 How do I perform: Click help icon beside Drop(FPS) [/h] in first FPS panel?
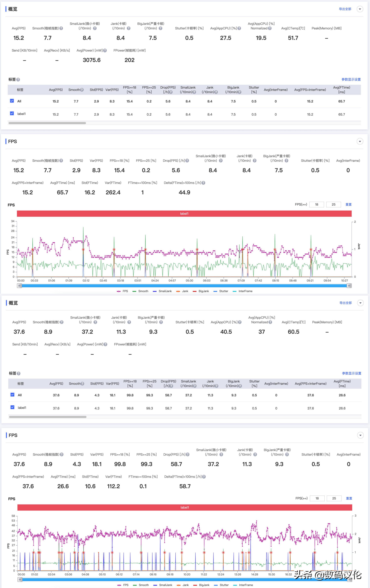(187, 161)
